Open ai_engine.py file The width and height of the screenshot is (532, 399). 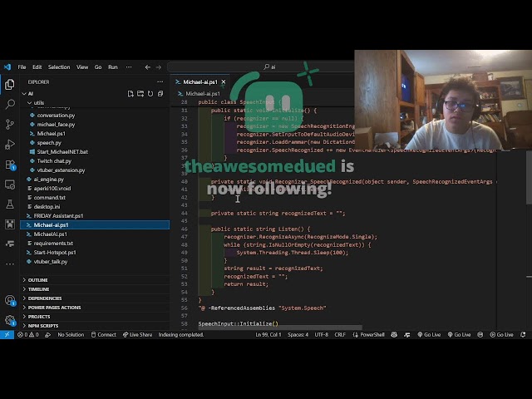tap(49, 180)
